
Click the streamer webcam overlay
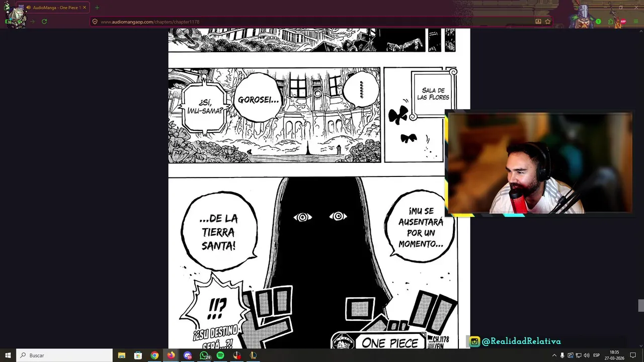point(539,163)
